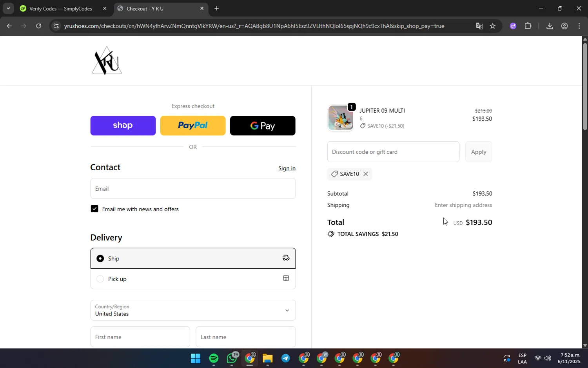Open the clock and date panel

pos(570,358)
